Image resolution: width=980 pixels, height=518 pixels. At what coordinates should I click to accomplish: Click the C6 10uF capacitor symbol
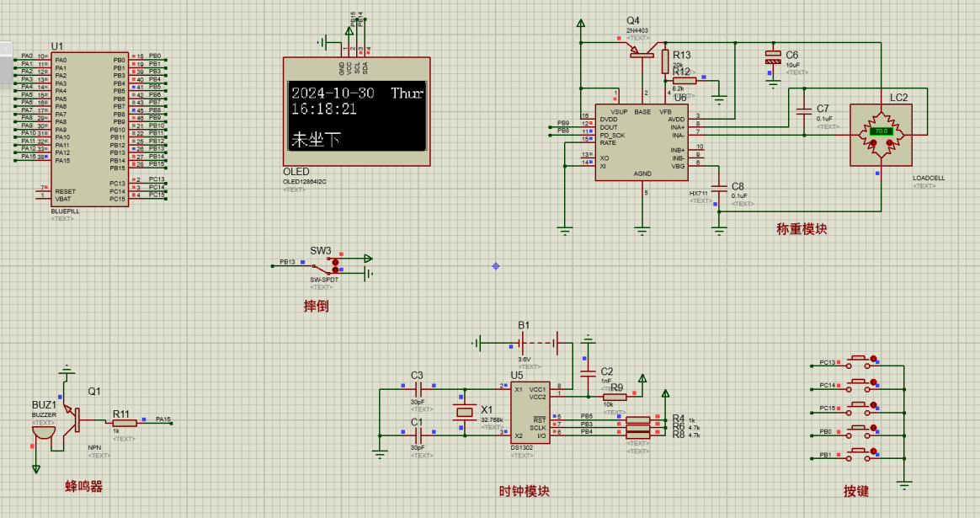coord(773,57)
